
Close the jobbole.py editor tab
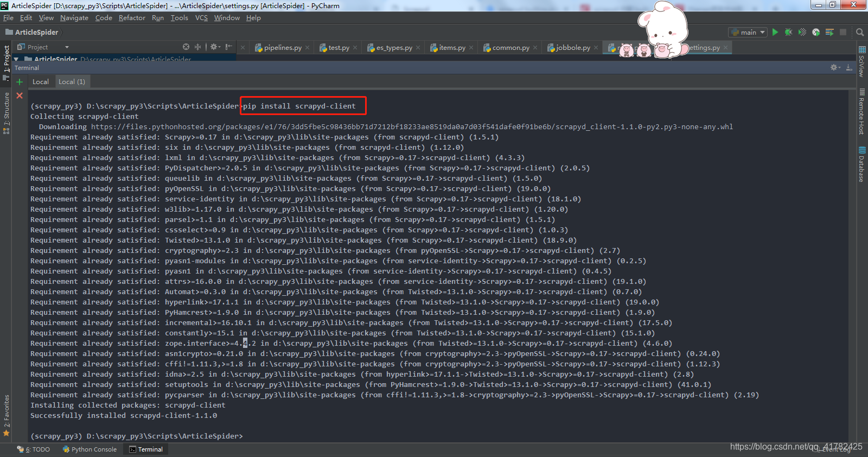point(596,48)
